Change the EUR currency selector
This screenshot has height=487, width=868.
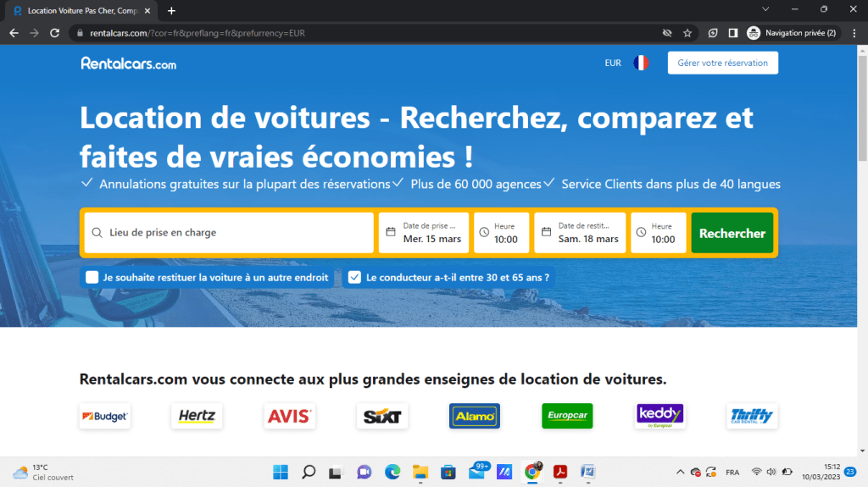613,63
